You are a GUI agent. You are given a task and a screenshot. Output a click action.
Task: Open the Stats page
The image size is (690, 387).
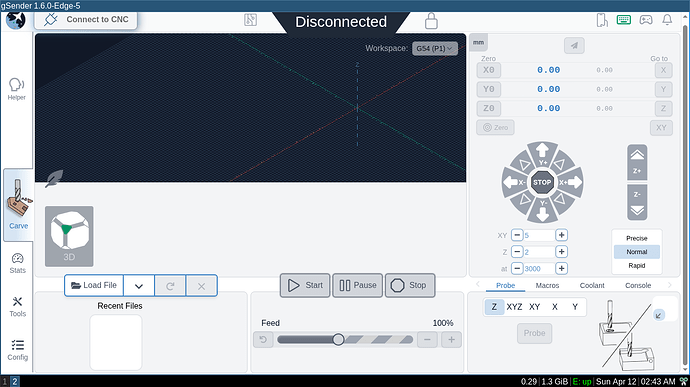point(18,263)
